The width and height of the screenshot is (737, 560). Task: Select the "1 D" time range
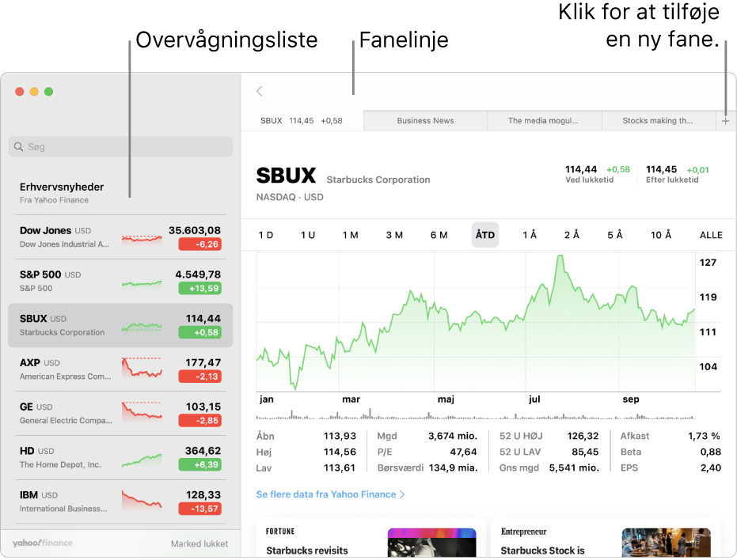[x=267, y=234]
